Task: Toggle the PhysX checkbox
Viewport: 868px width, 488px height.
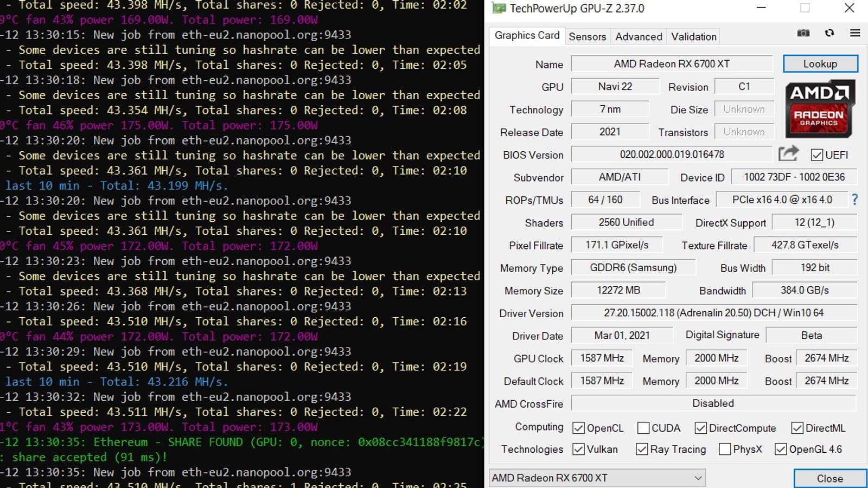Action: click(x=725, y=450)
